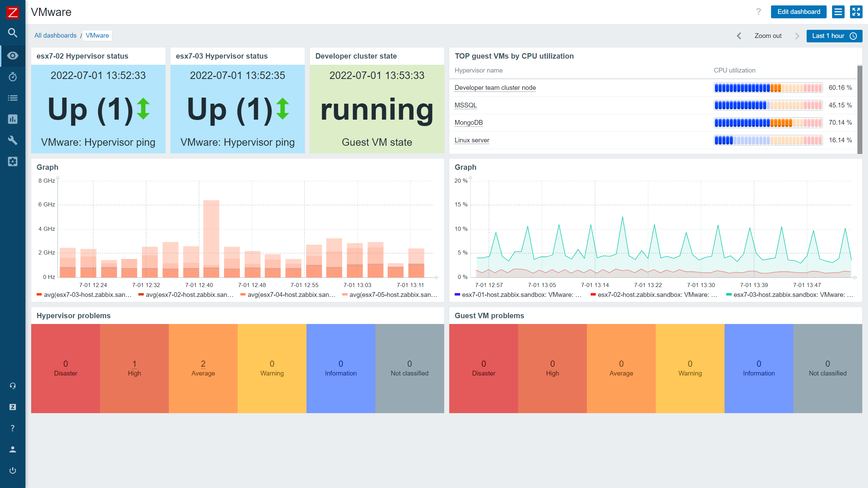
Task: Open the dashboard actions hamburger menu
Action: click(838, 12)
